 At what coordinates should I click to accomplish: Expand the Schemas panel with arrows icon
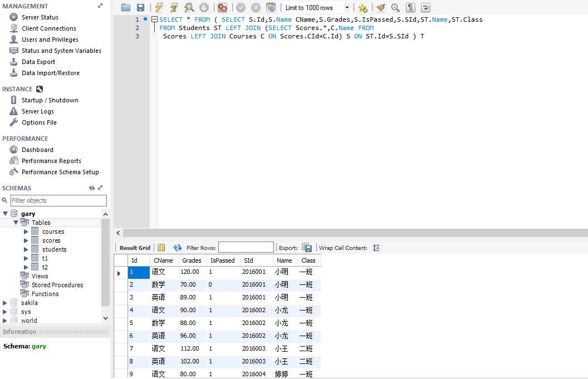[x=100, y=188]
